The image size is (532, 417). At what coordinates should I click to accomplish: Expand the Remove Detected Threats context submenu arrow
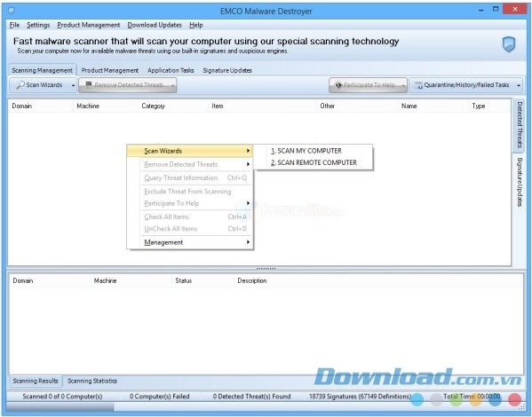coord(248,164)
